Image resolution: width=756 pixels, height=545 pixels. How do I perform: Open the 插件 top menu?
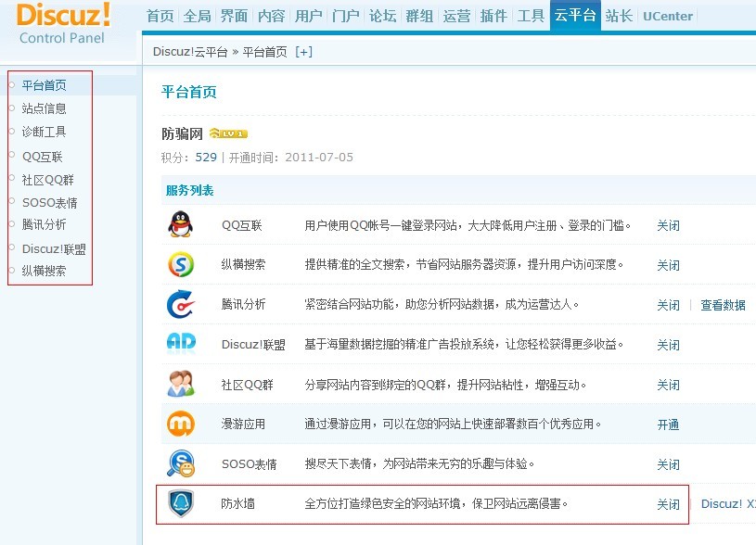(x=493, y=16)
